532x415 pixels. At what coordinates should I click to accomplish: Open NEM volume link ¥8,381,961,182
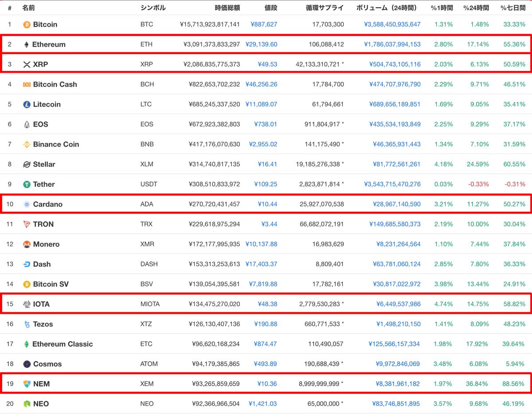pyautogui.click(x=398, y=384)
